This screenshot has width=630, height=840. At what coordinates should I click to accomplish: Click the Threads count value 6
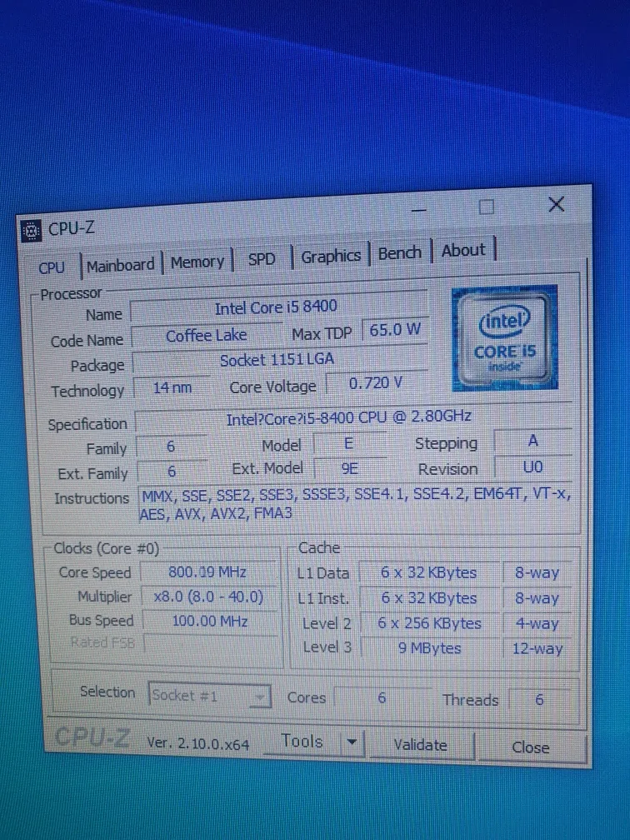click(x=540, y=699)
